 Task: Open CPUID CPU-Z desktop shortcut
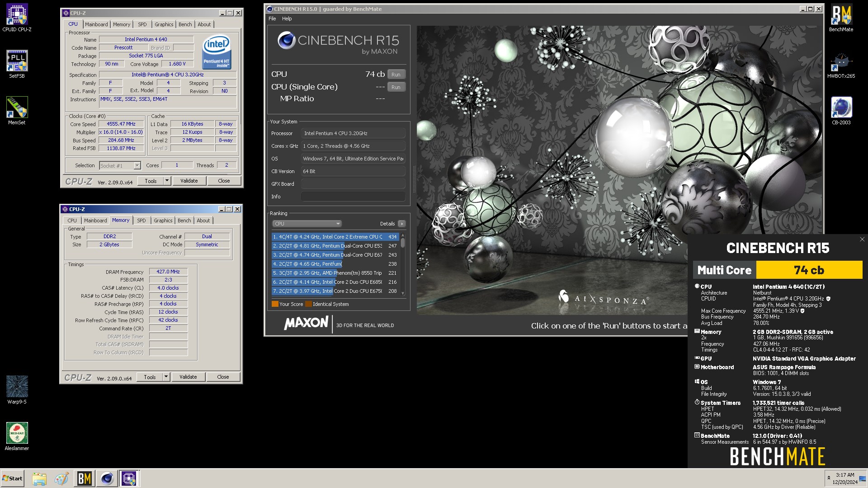point(17,18)
